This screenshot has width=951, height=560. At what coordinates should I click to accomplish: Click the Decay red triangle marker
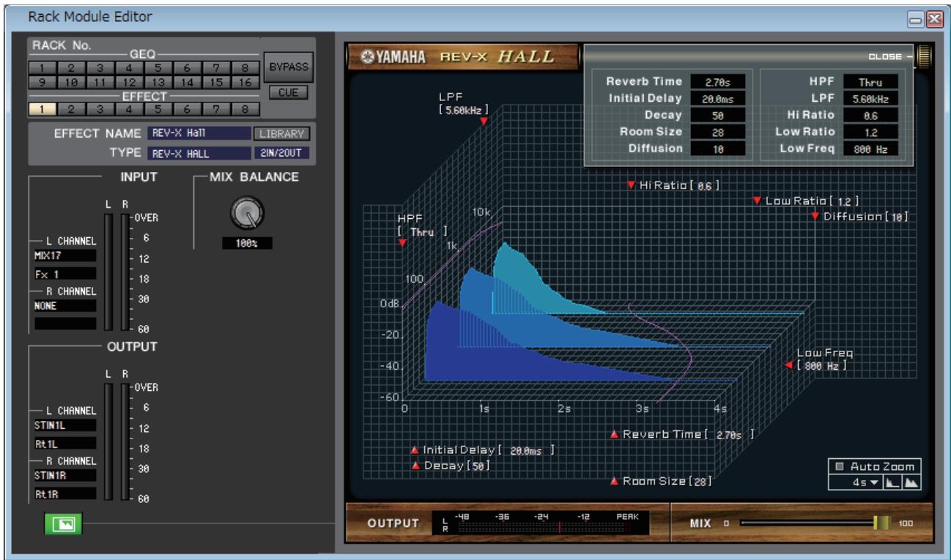(415, 465)
